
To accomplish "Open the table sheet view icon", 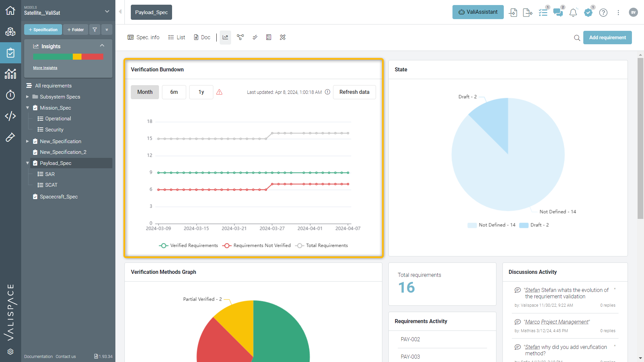I will (269, 37).
